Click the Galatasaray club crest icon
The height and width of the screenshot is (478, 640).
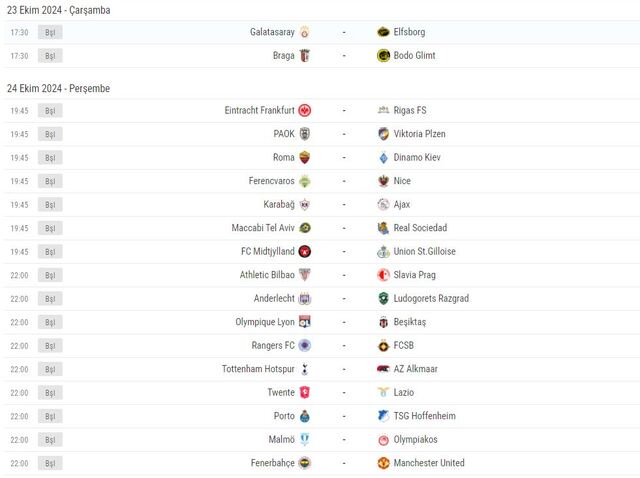[305, 32]
